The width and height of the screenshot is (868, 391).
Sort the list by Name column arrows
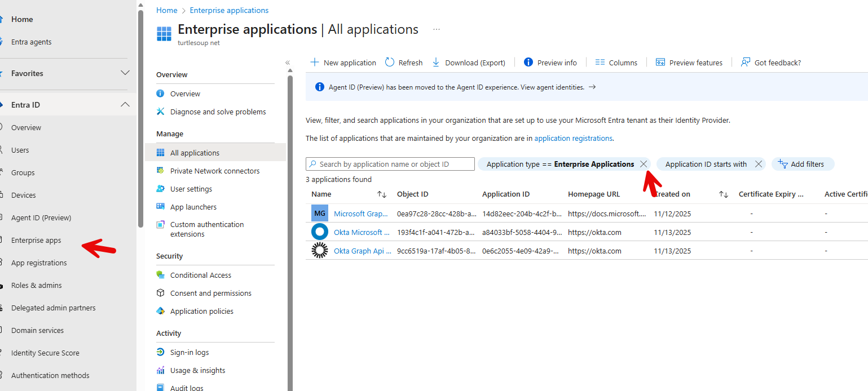[x=382, y=194]
